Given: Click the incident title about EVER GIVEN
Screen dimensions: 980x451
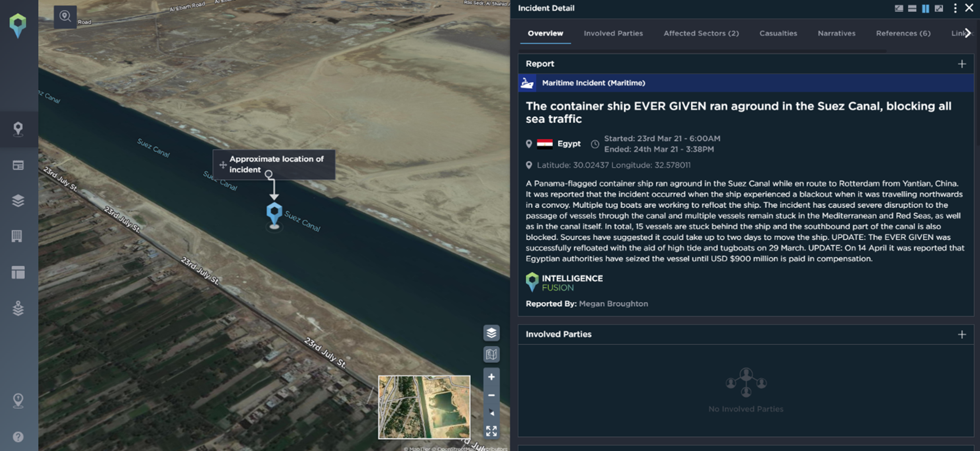Looking at the screenshot, I should [739, 112].
